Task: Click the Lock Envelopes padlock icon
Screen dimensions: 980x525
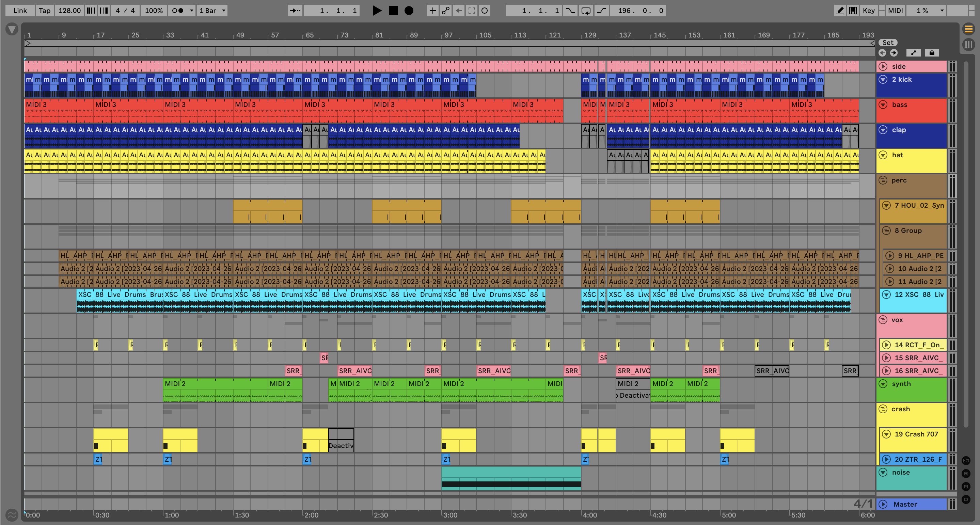Action: click(x=932, y=53)
